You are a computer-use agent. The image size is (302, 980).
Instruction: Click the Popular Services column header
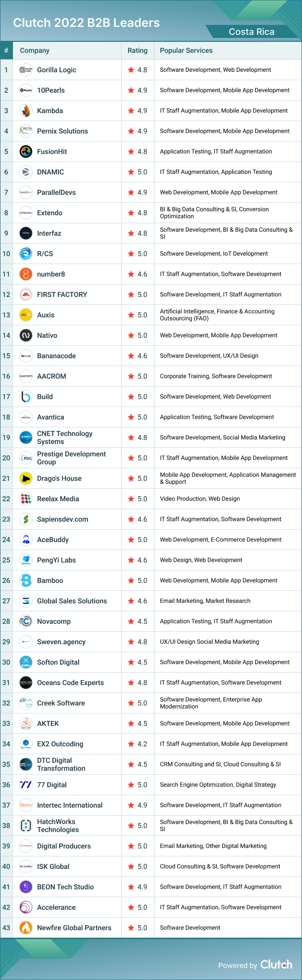click(x=186, y=50)
